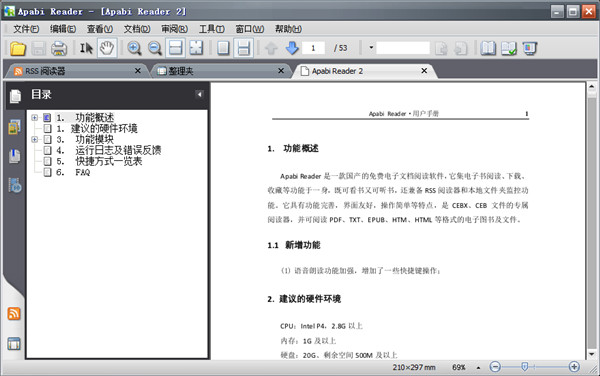Select 运行日志及错误反馈 in the outline
The width and height of the screenshot is (600, 376).
(x=118, y=150)
